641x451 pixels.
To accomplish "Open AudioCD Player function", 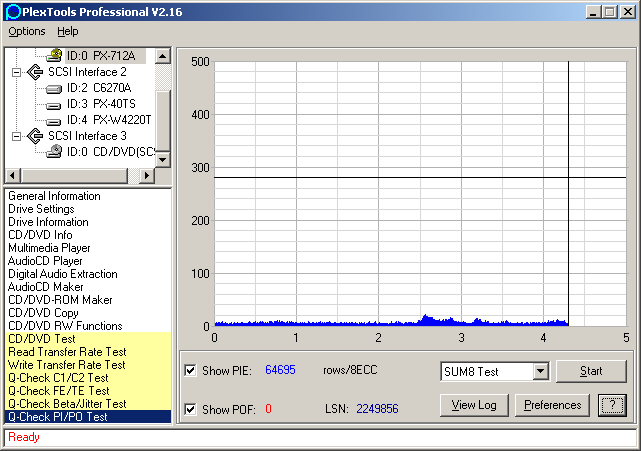I will pos(45,261).
